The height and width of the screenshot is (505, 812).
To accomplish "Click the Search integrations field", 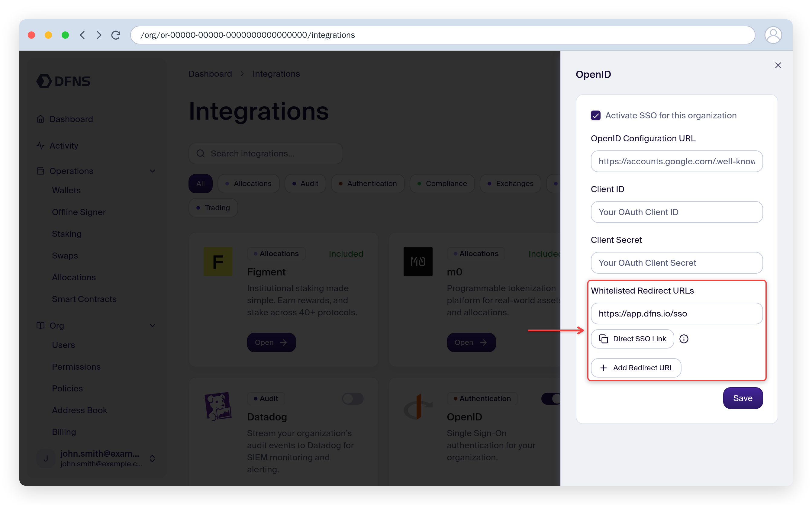I will pyautogui.click(x=266, y=154).
